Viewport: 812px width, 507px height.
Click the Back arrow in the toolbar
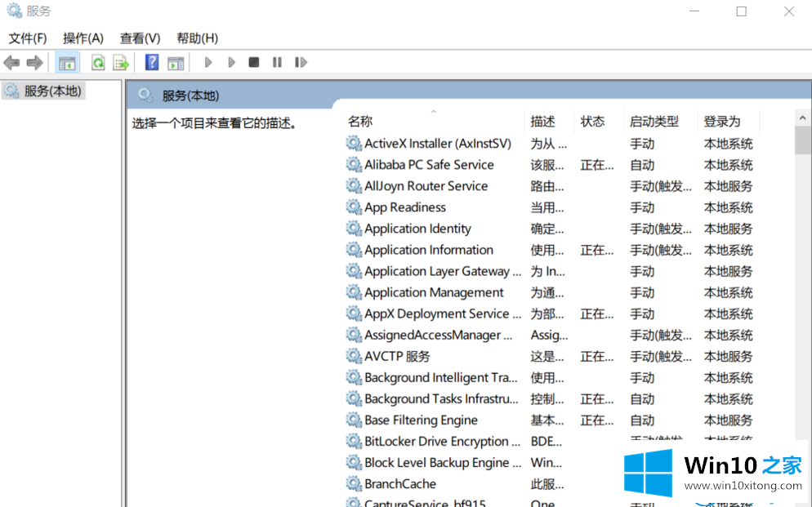[x=11, y=63]
